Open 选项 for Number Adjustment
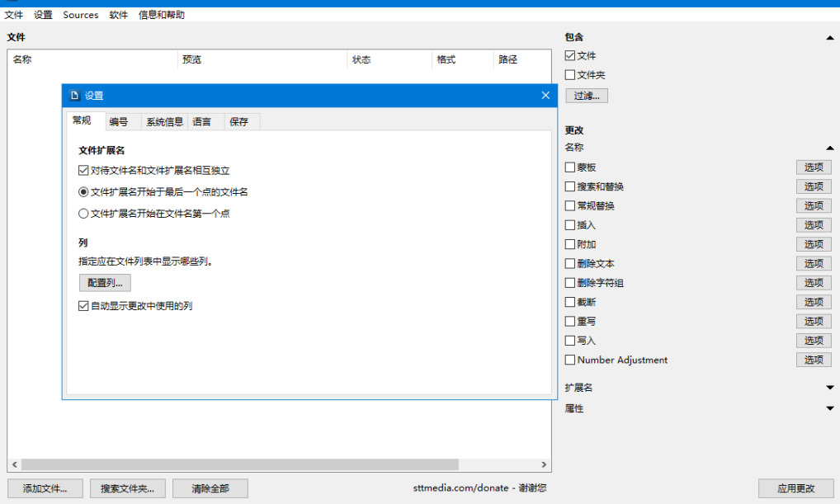Image resolution: width=840 pixels, height=504 pixels. click(814, 360)
